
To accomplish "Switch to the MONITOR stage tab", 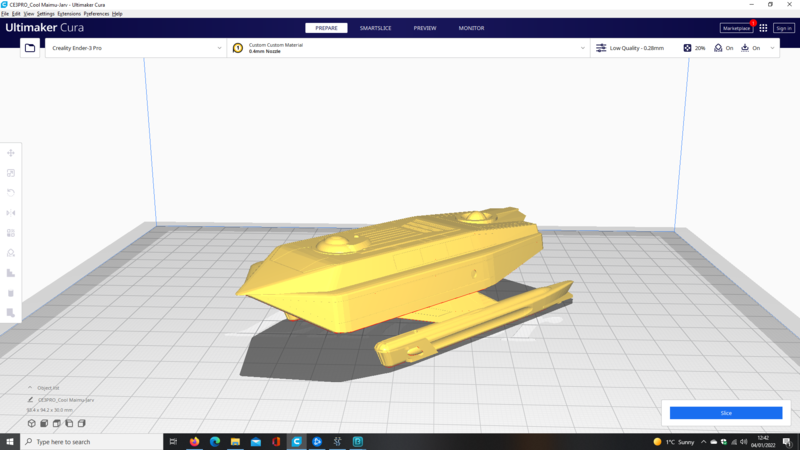I will click(471, 28).
